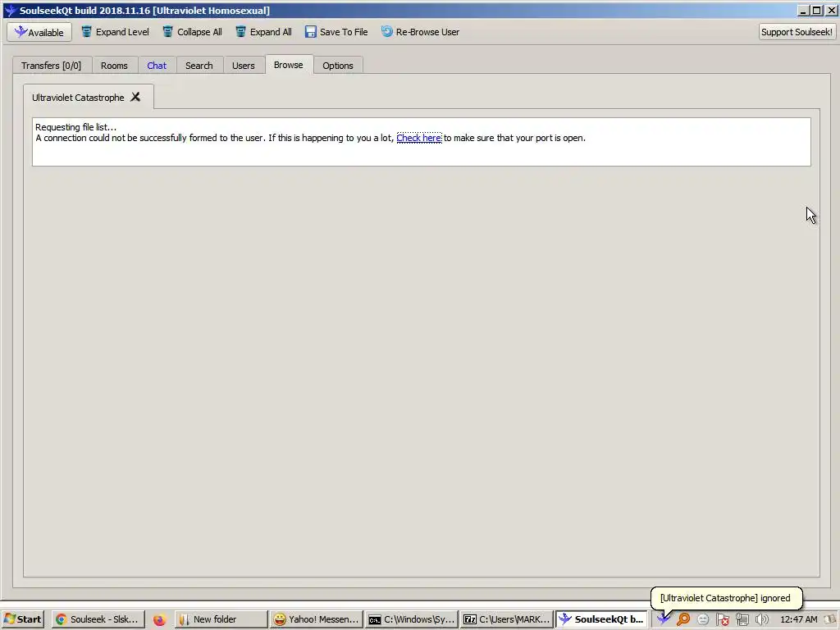840x630 pixels.
Task: Open the Options tab
Action: (x=338, y=66)
